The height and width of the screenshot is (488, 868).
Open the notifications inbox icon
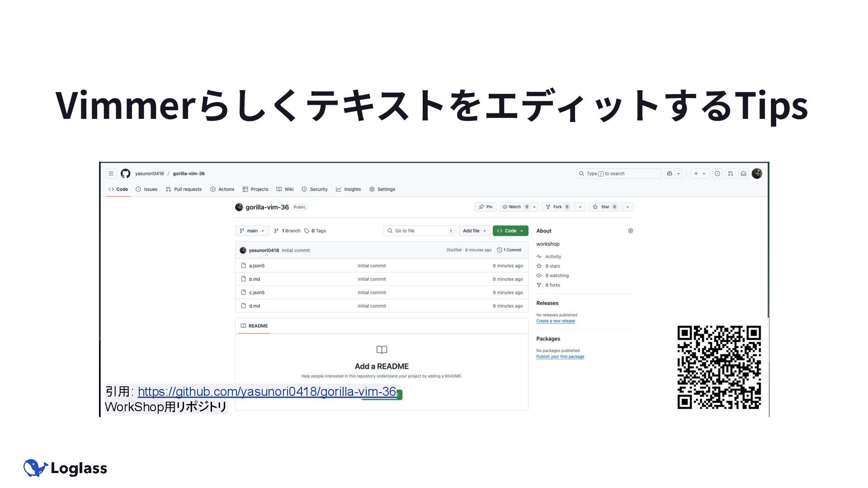click(x=744, y=174)
